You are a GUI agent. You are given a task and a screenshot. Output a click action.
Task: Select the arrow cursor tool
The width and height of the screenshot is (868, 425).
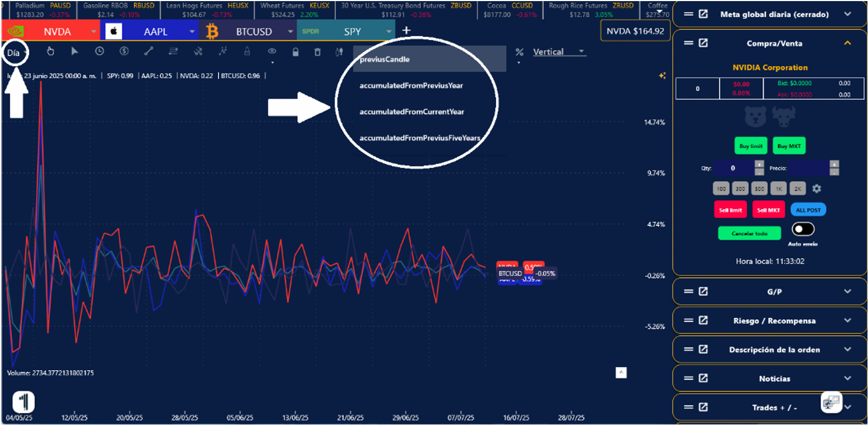pyautogui.click(x=75, y=52)
